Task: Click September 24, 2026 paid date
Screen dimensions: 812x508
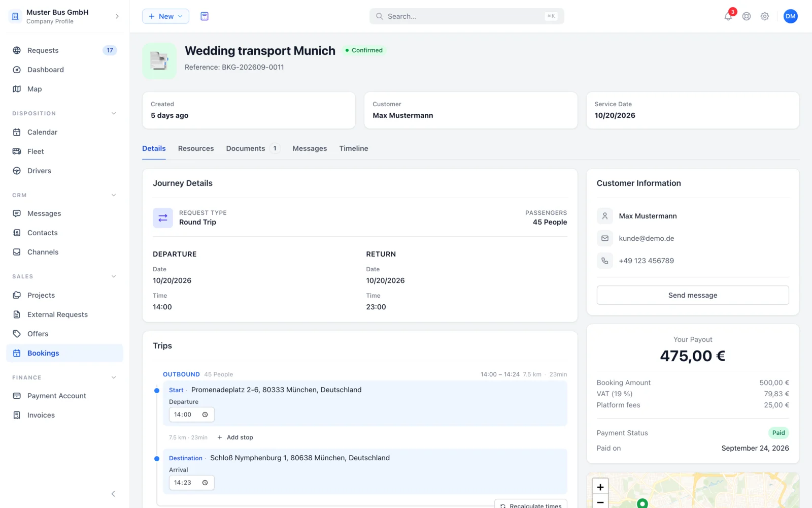Action: click(x=755, y=448)
